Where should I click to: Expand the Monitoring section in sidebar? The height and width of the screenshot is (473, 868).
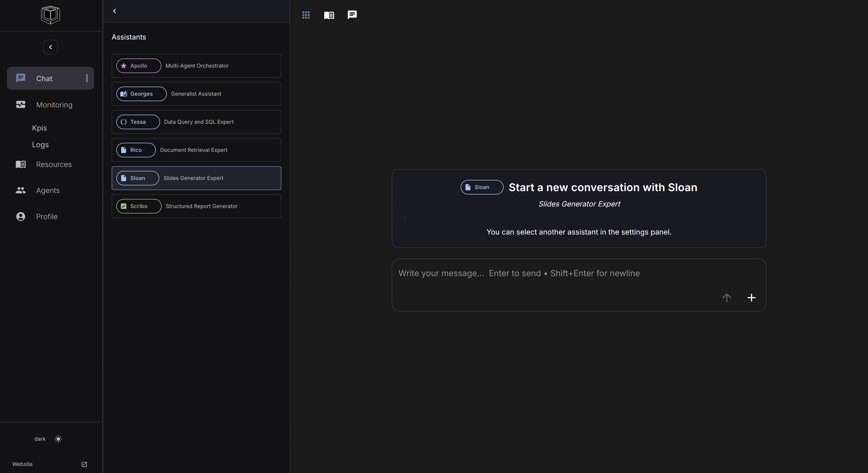tap(54, 105)
